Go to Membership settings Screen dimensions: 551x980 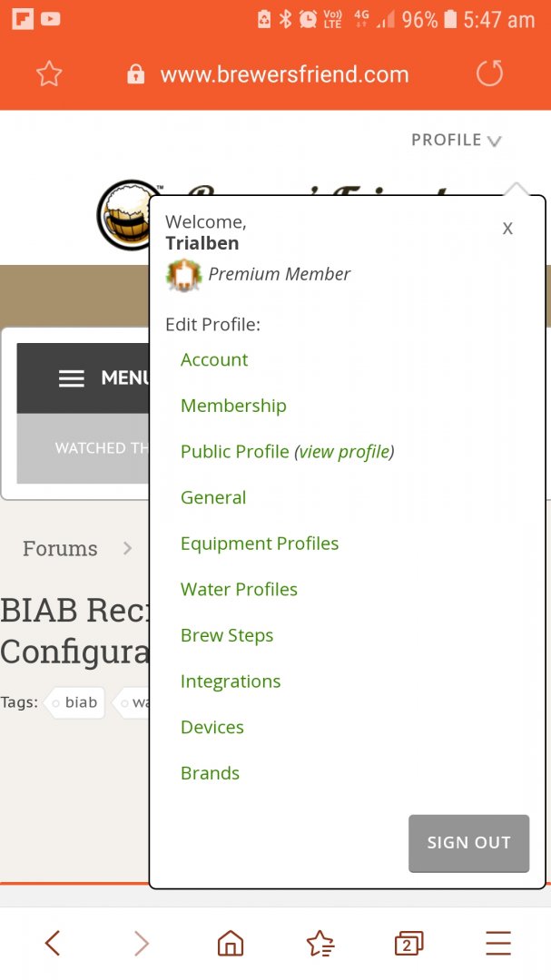(x=233, y=406)
